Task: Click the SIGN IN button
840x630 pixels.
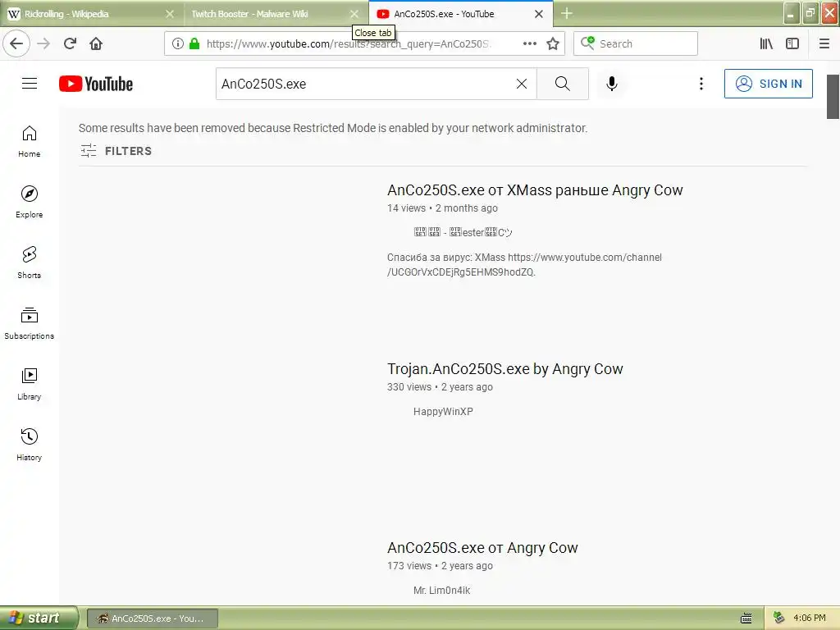Action: (768, 84)
